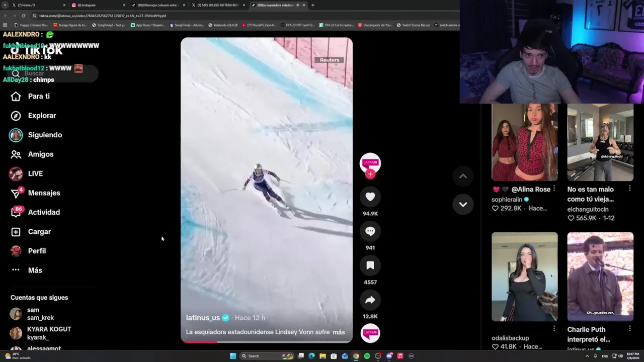This screenshot has width=644, height=362.
Task: Go to previous video with up arrow
Action: pos(463,176)
